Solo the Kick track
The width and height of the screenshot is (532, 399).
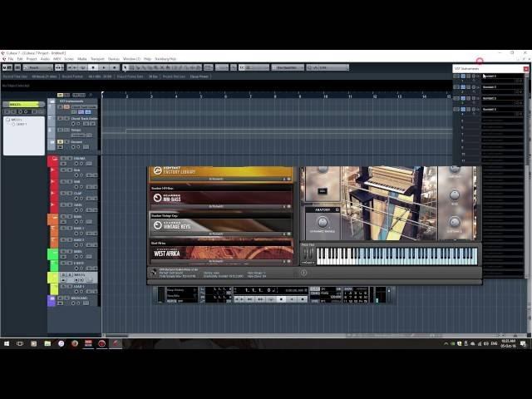click(x=69, y=170)
